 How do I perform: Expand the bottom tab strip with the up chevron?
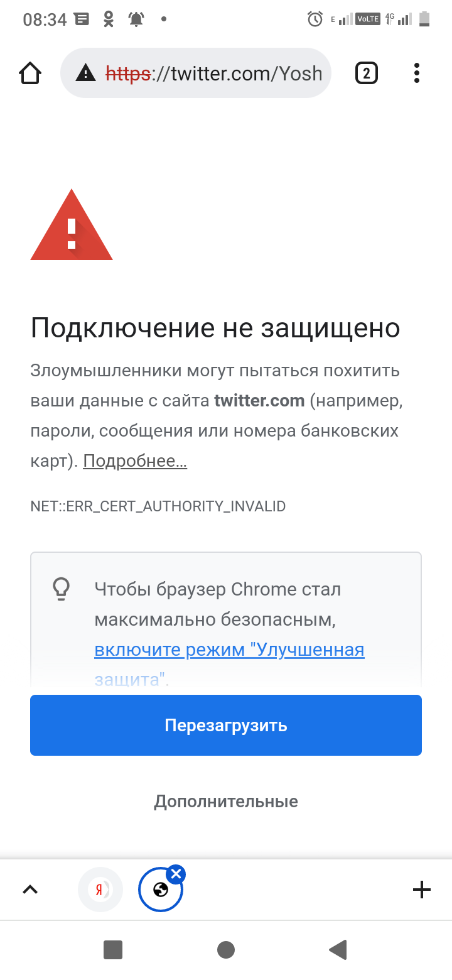coord(30,889)
